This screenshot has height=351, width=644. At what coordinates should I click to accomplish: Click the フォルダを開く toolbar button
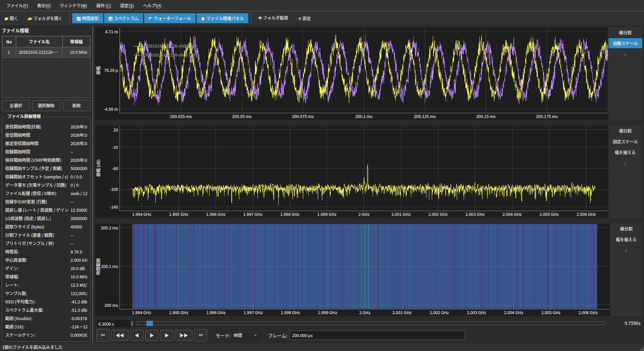pos(45,18)
